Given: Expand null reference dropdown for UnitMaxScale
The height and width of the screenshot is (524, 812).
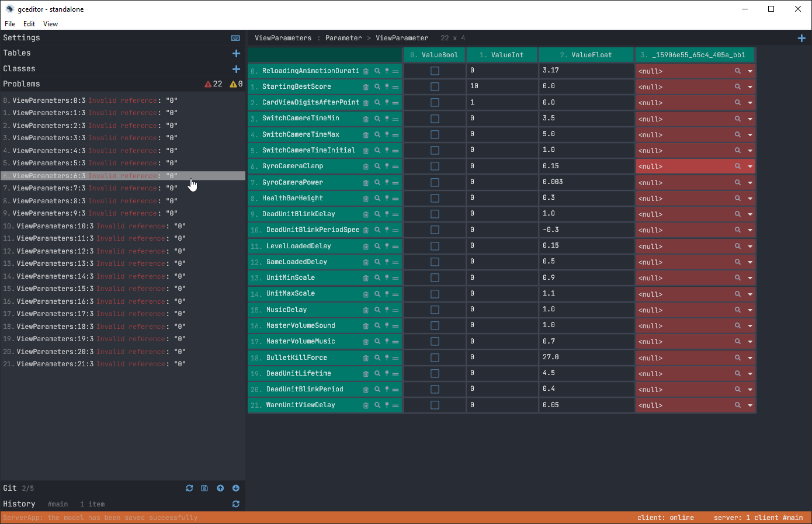Looking at the screenshot, I should pos(749,294).
